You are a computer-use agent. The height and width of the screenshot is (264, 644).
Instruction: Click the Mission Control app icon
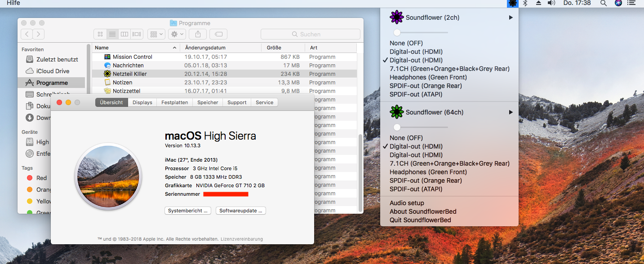pos(107,57)
